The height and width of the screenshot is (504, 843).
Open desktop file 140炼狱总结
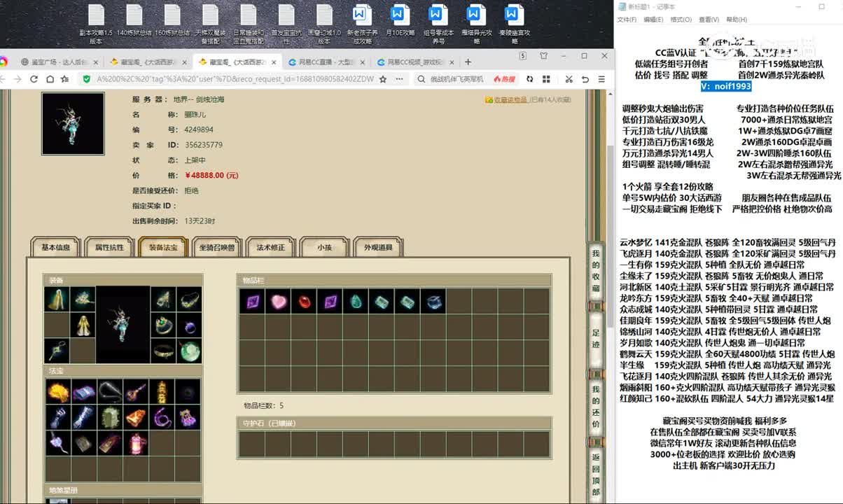134,23
